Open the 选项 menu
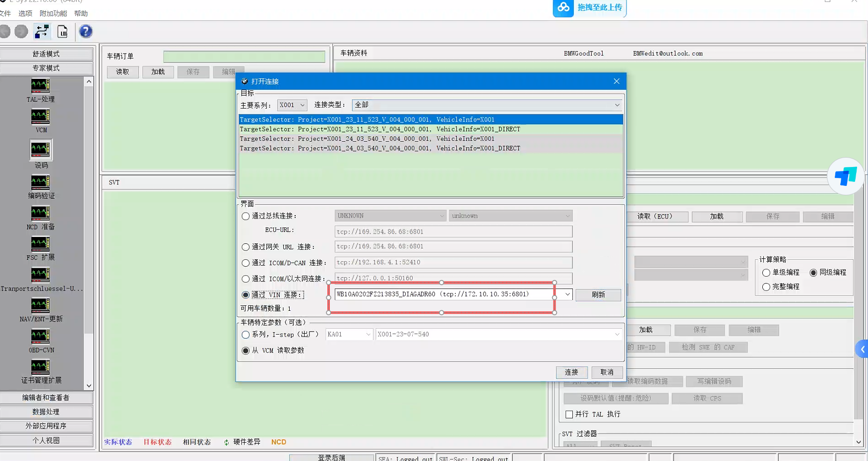Viewport: 868px width, 461px height. (25, 13)
